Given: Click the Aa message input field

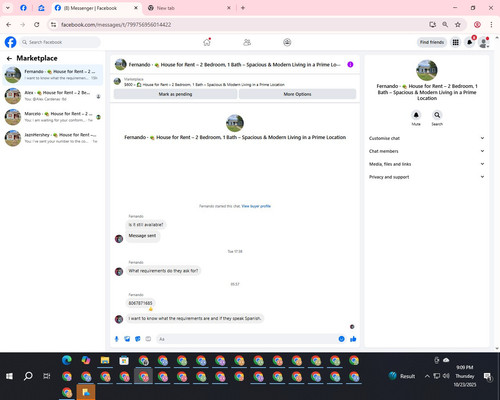Looking at the screenshot, I should (247, 339).
